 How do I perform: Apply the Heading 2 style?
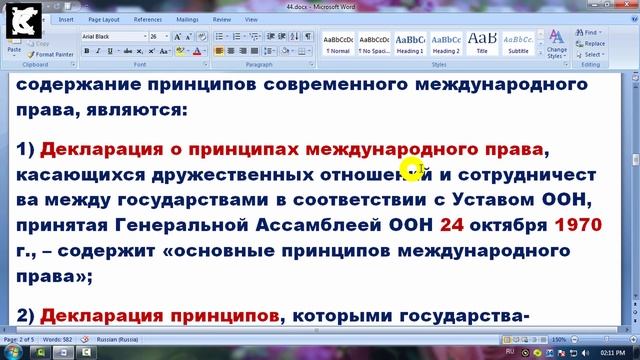(x=446, y=44)
